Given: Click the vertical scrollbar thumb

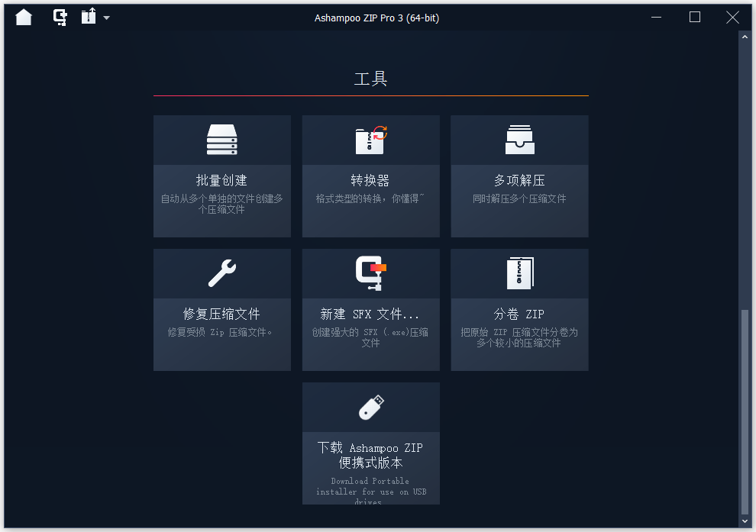Looking at the screenshot, I should [x=745, y=412].
